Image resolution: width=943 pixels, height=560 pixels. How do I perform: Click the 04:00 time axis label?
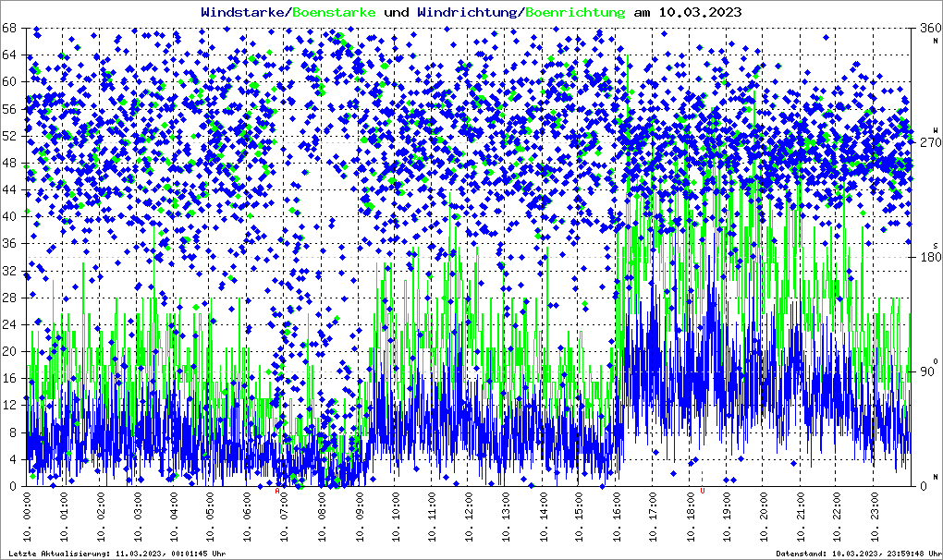[x=174, y=517]
